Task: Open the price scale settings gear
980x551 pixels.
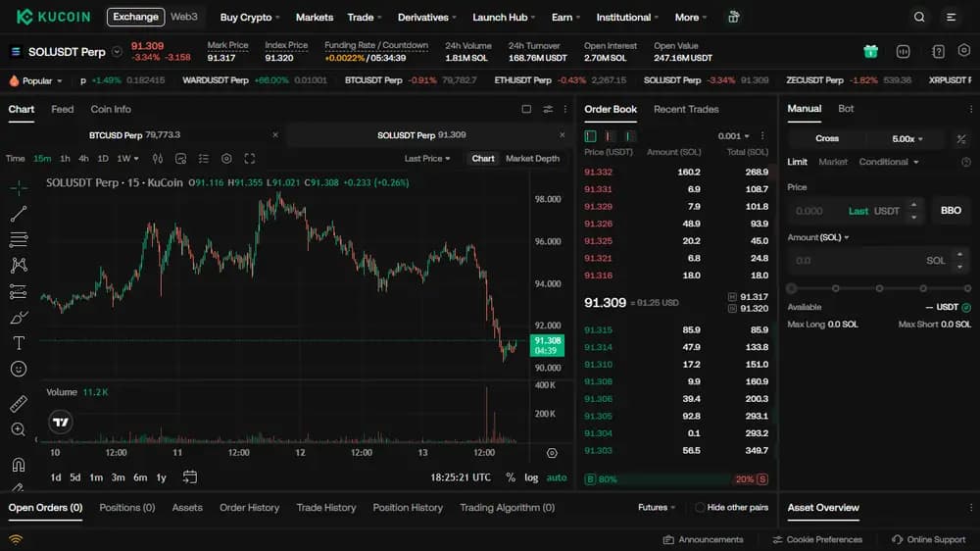Action: [x=552, y=453]
